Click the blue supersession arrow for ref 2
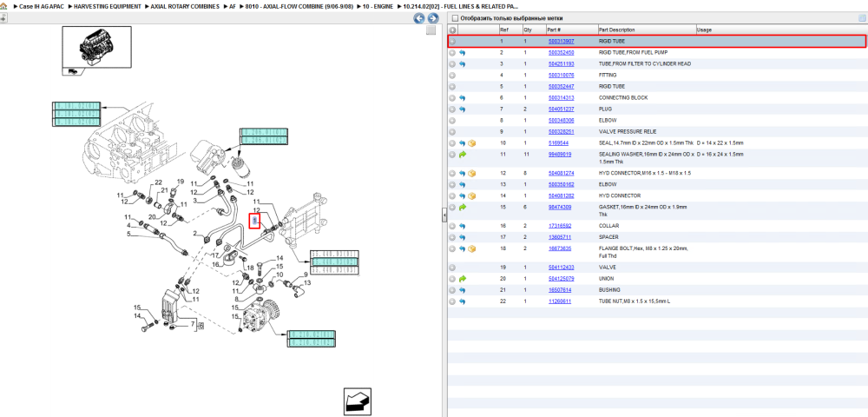Image resolution: width=868 pixels, height=417 pixels. [x=463, y=53]
